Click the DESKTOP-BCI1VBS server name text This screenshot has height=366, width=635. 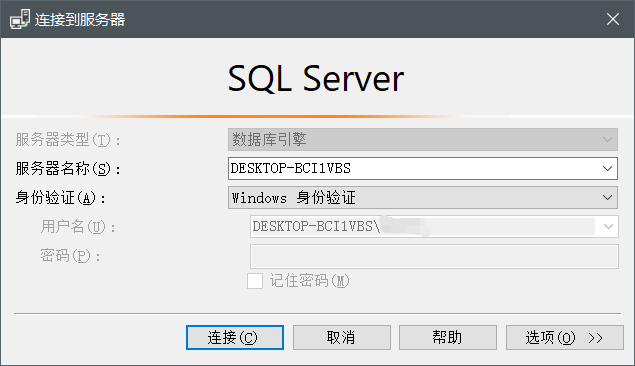click(x=290, y=168)
